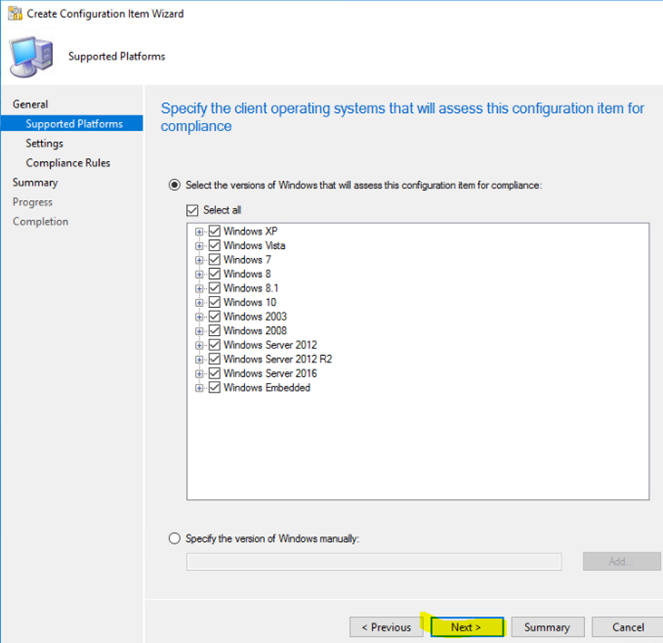Cancel the wizard
This screenshot has height=643, width=663.
tap(627, 627)
